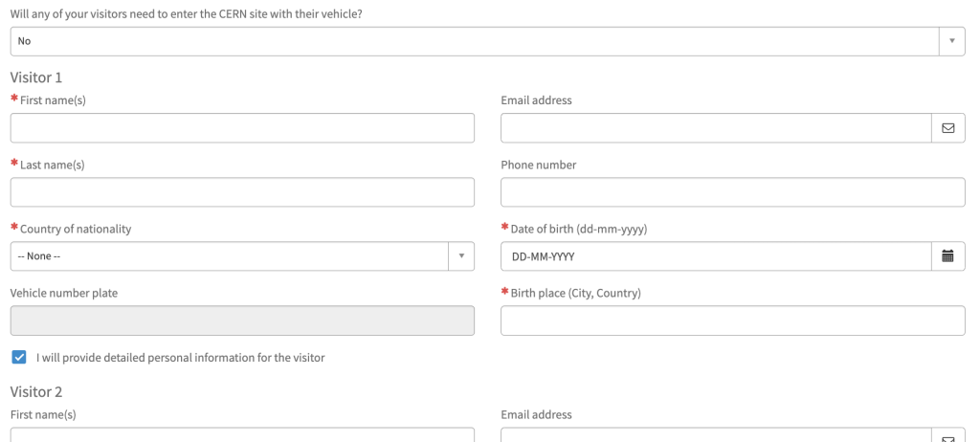
Task: Click Visitor 2 Email address field
Action: click(x=716, y=435)
